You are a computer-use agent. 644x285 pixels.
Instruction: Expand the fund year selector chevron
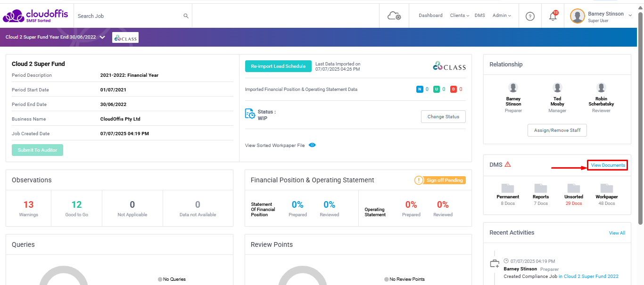click(102, 37)
